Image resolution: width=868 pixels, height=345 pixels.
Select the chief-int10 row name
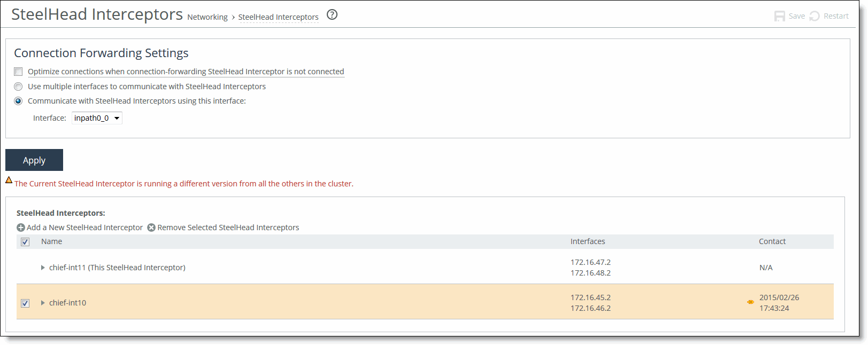[67, 303]
